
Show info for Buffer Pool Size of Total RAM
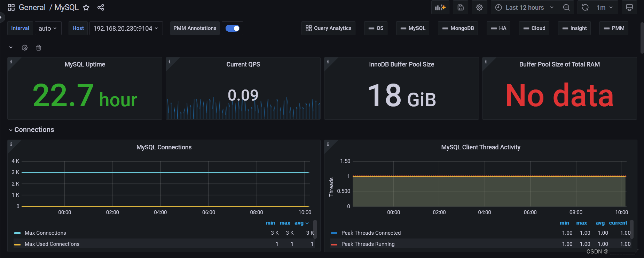pyautogui.click(x=486, y=62)
